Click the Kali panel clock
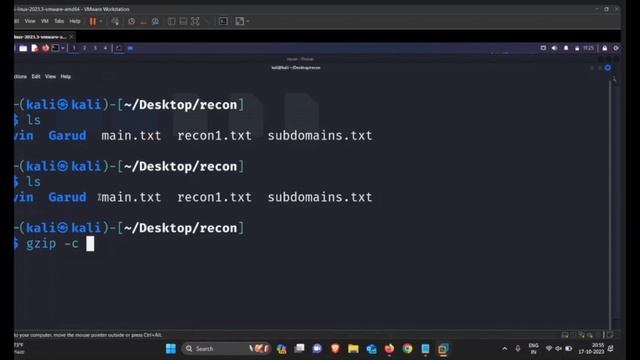This screenshot has height=360, width=640. pyautogui.click(x=588, y=48)
